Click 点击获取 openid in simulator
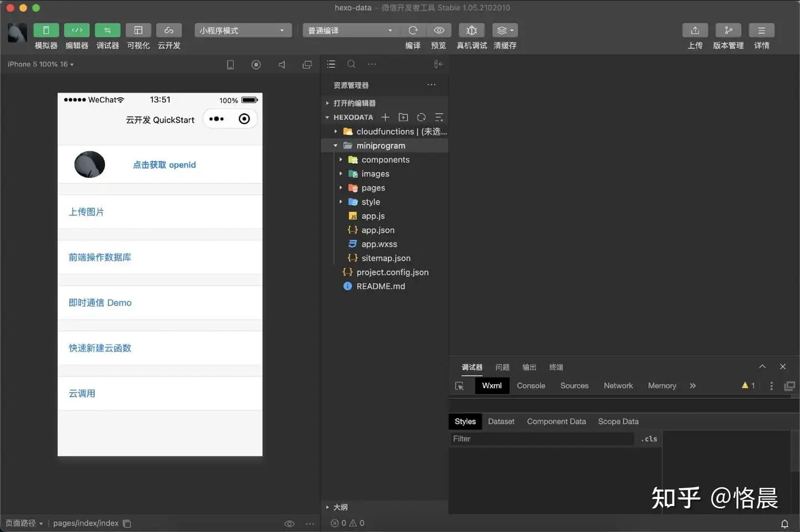 [x=164, y=164]
